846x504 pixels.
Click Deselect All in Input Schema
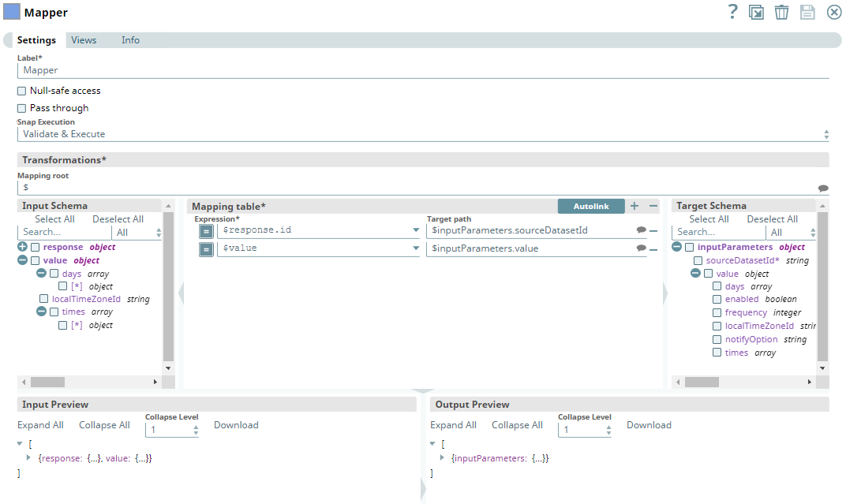pos(118,218)
